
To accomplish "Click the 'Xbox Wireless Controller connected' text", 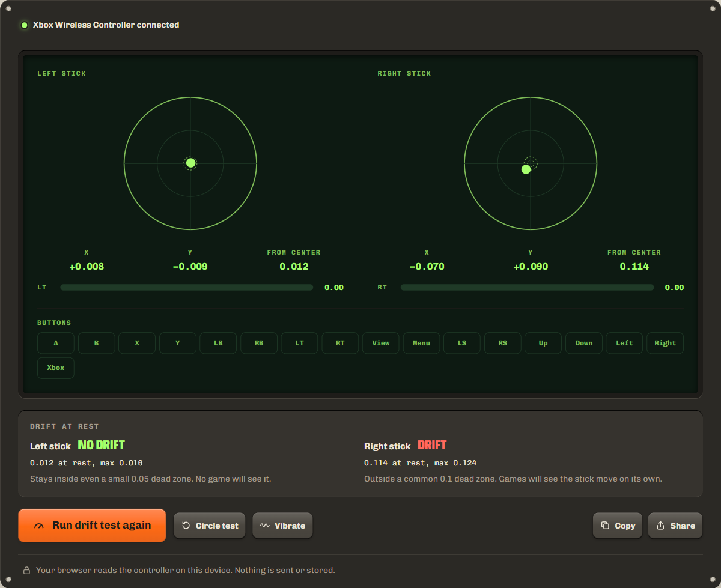I will pos(106,25).
